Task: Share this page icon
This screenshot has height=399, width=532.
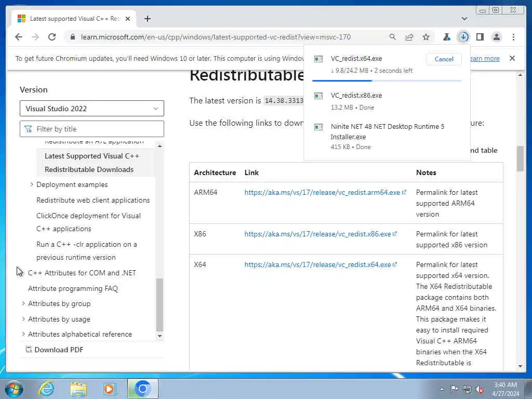Action: pos(409,37)
